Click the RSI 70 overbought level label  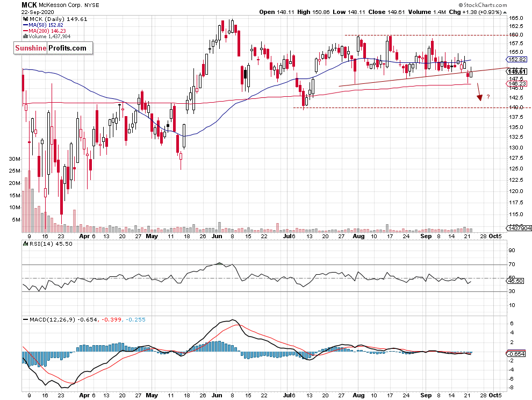512,264
